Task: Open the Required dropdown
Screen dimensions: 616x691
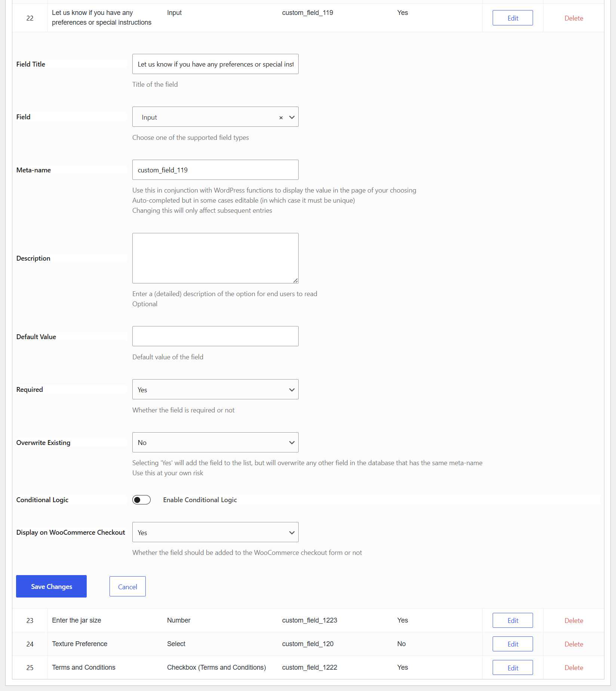Action: point(215,389)
